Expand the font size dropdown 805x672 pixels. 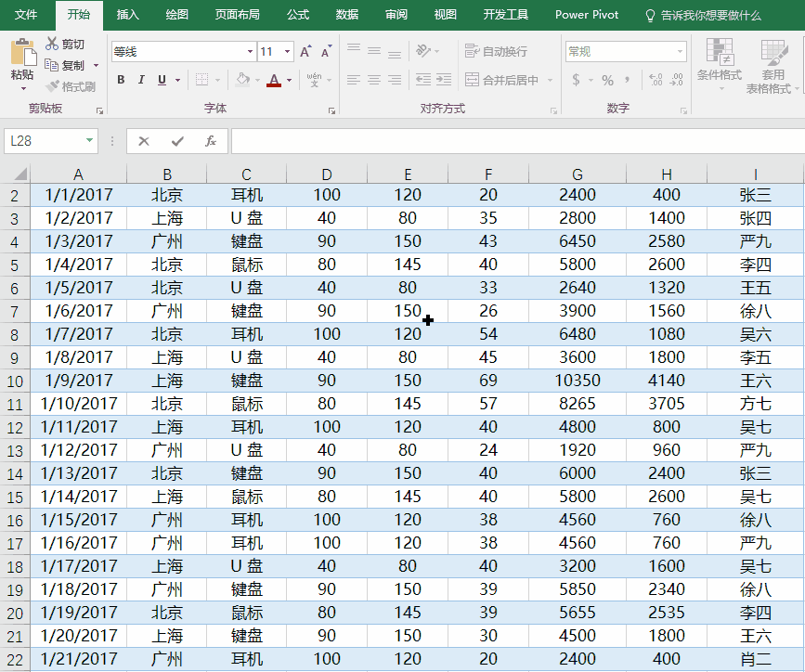point(288,52)
